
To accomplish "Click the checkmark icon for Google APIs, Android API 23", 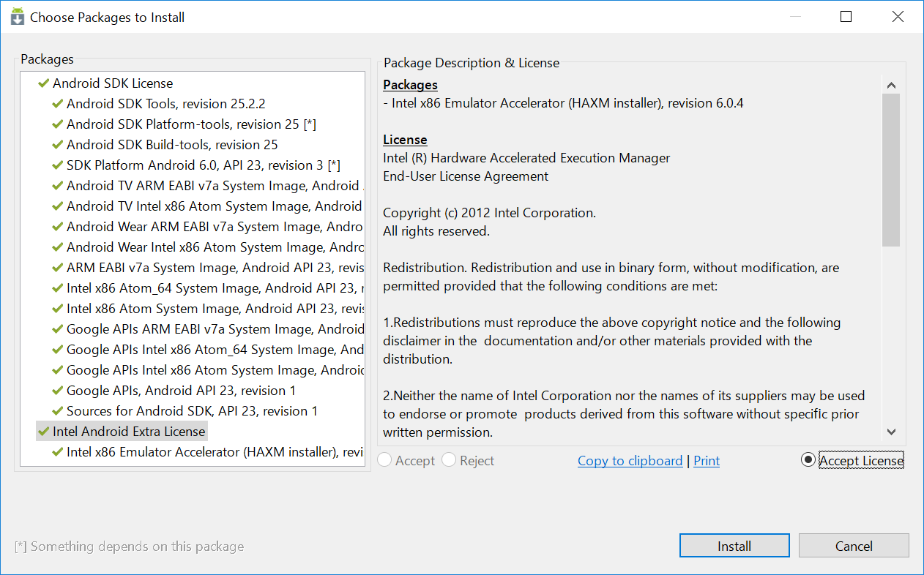I will pos(57,391).
